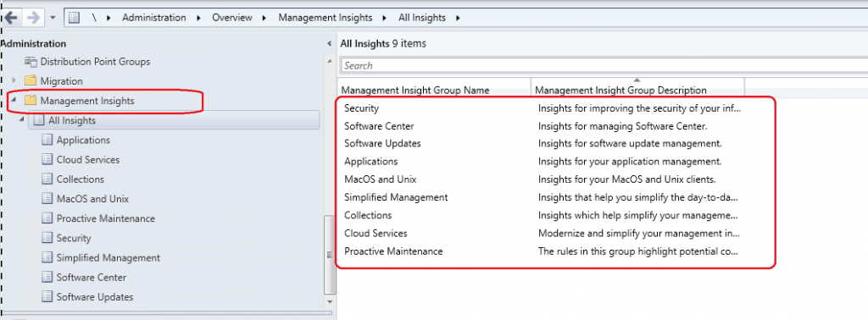Open dropdown arrow after Overview breadcrumb

264,18
